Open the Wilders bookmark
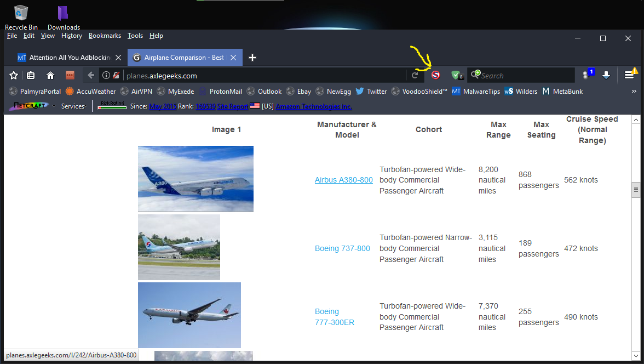The height and width of the screenshot is (364, 644). [521, 92]
